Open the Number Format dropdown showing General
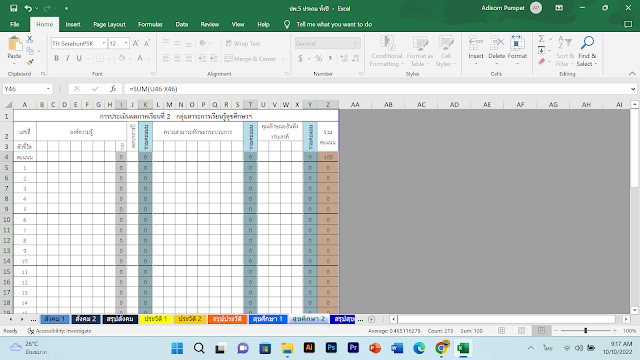This screenshot has height=360, width=640. 357,43
